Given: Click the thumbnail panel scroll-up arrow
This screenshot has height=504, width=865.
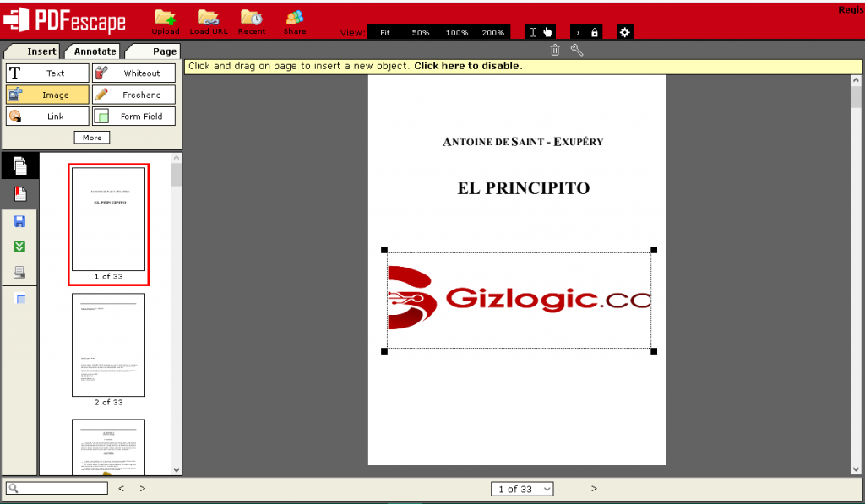Looking at the screenshot, I should click(177, 158).
